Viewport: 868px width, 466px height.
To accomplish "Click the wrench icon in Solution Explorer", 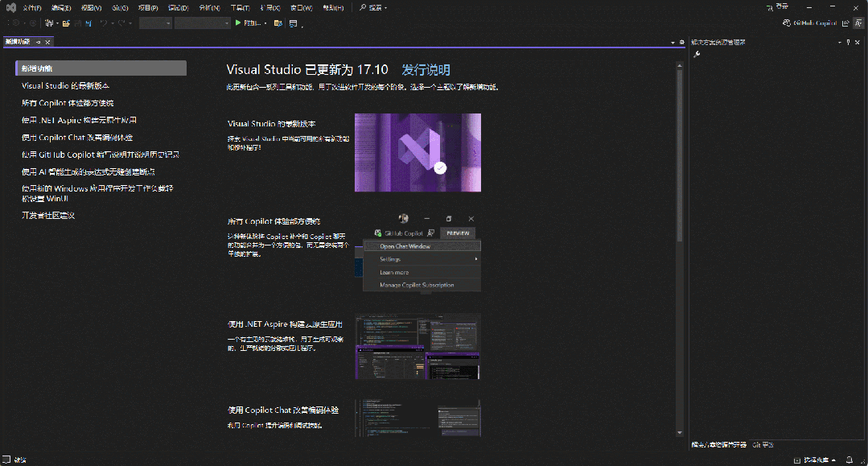I will [x=697, y=54].
